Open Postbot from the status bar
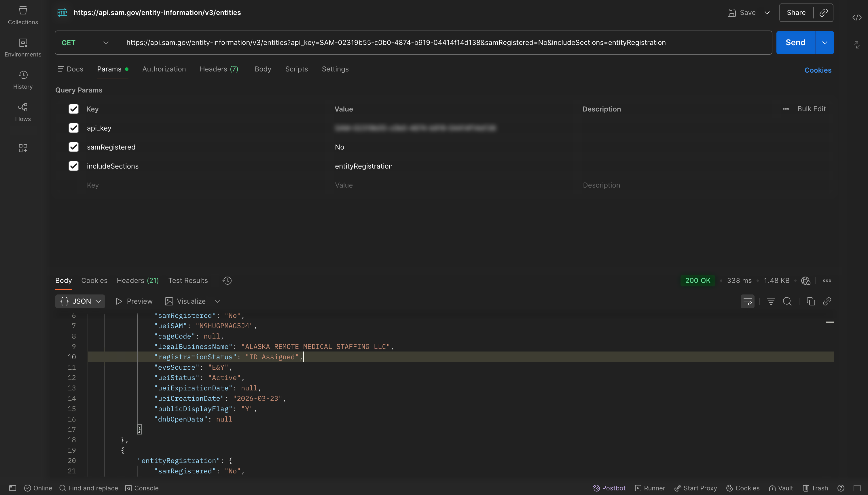Screen dimensions: 868x495 coord(609,488)
